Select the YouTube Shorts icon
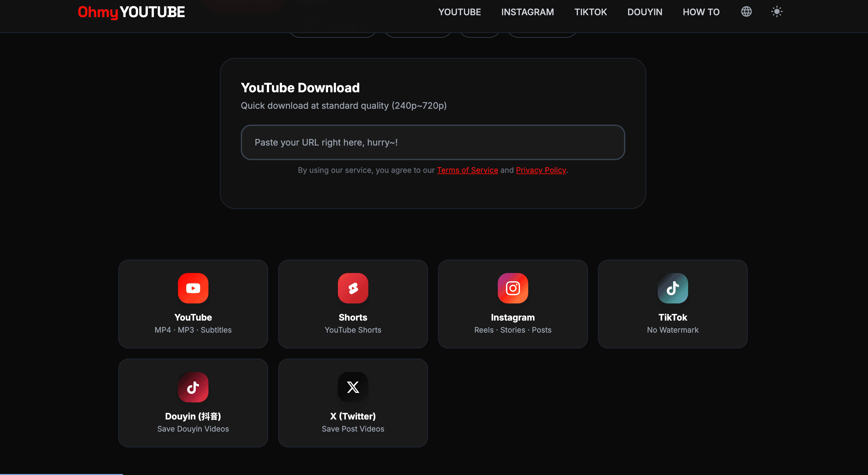868x475 pixels. click(x=353, y=288)
